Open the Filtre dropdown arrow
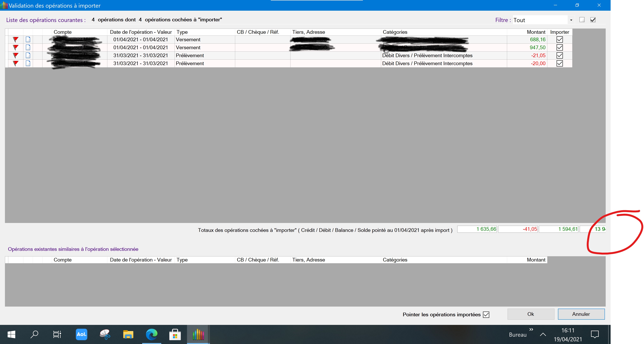This screenshot has height=344, width=644. (571, 20)
